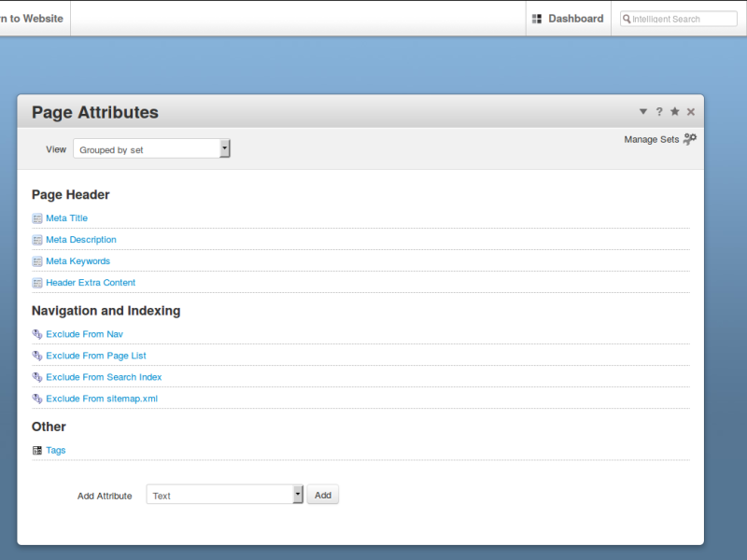Open the Exclude From sitemap.xml link
The image size is (747, 560).
coord(102,399)
